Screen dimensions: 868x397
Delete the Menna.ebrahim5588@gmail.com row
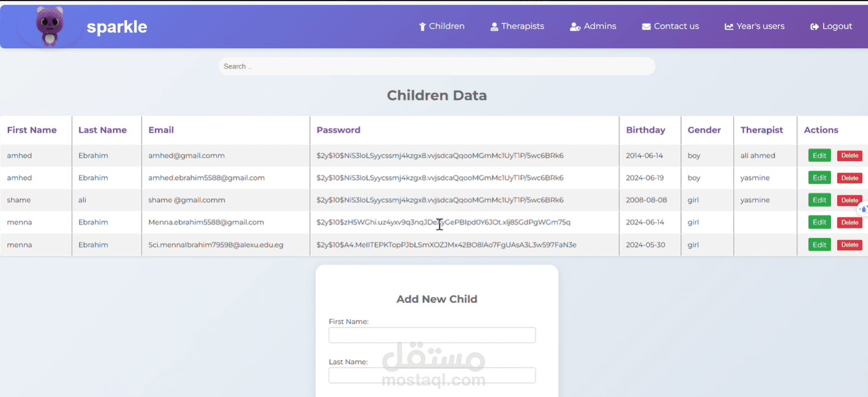point(849,222)
